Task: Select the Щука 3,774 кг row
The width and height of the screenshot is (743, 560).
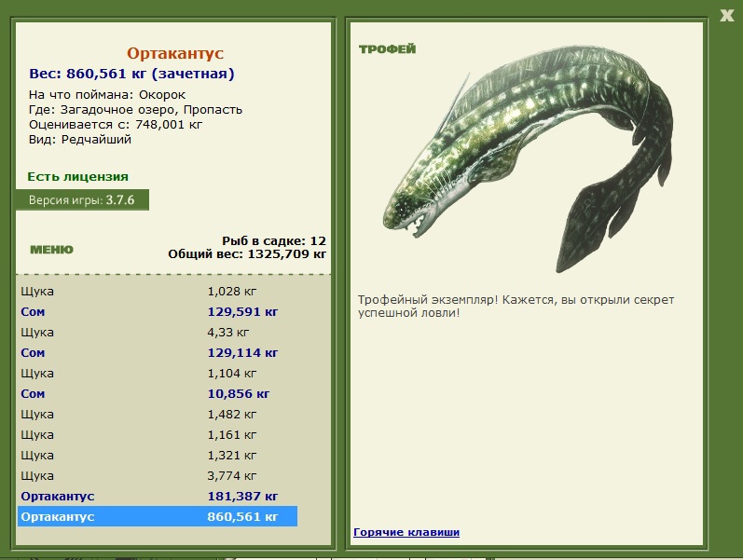Action: [x=158, y=475]
